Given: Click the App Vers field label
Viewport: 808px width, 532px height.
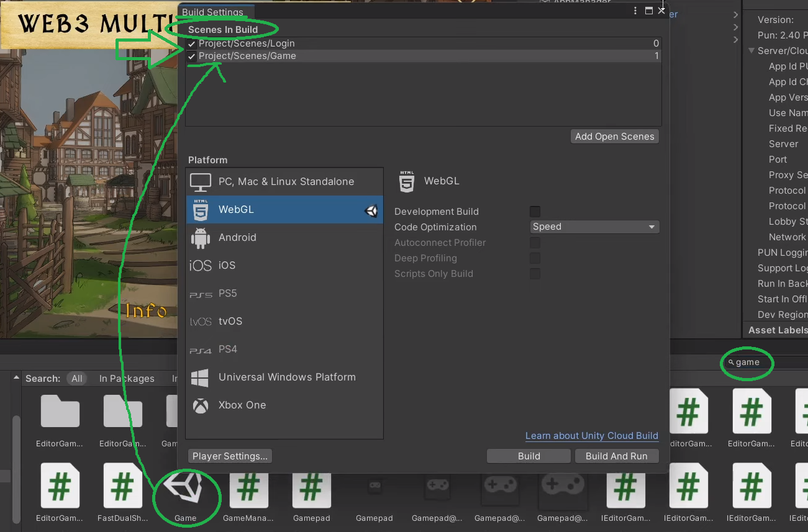Looking at the screenshot, I should pyautogui.click(x=788, y=97).
